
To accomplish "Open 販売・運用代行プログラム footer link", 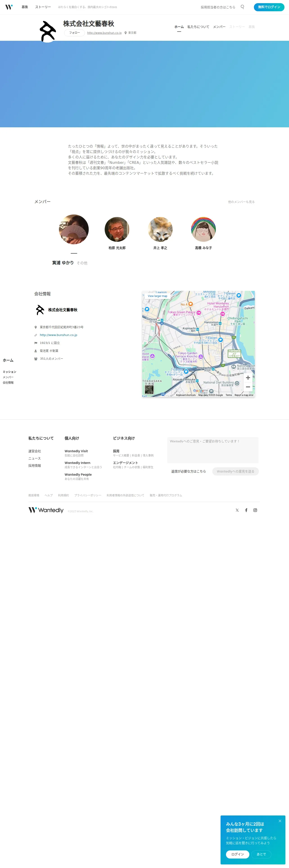I will 166,495.
